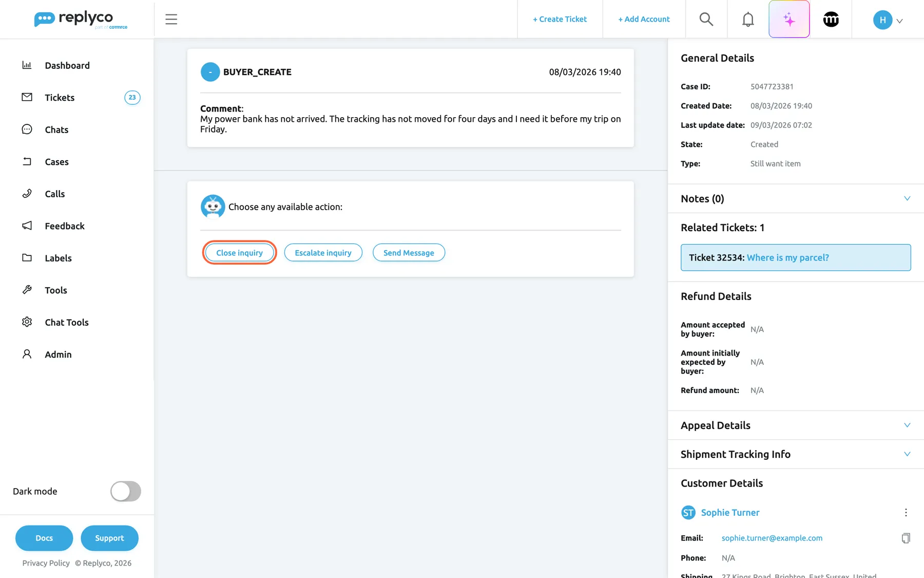Viewport: 924px width, 578px height.
Task: Open Sophie Turner customer profile link
Action: (730, 512)
